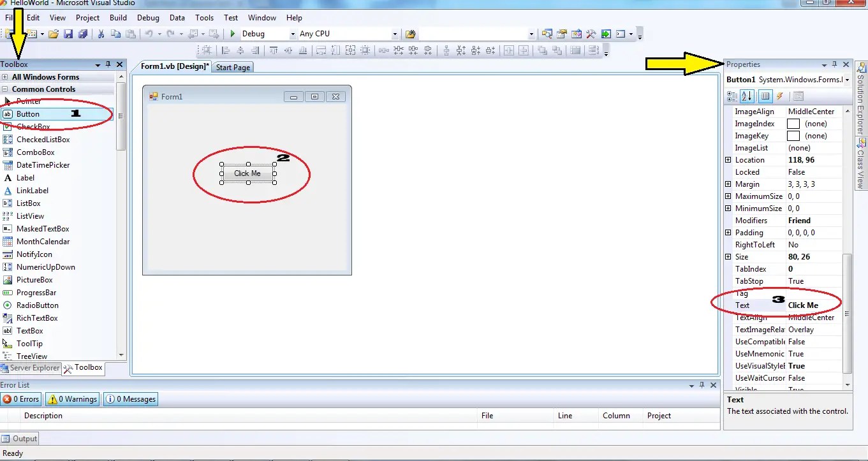Select the Cut icon on the toolbar
This screenshot has width=868, height=461.
[x=99, y=33]
